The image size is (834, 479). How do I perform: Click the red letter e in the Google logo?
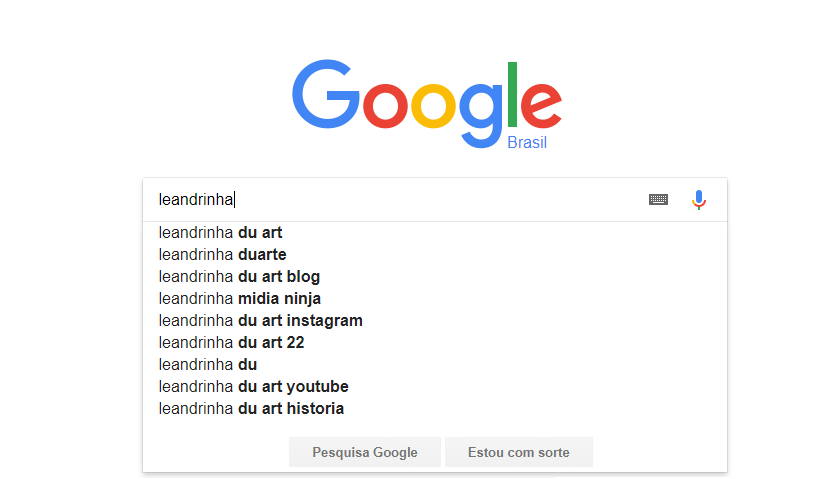point(540,104)
